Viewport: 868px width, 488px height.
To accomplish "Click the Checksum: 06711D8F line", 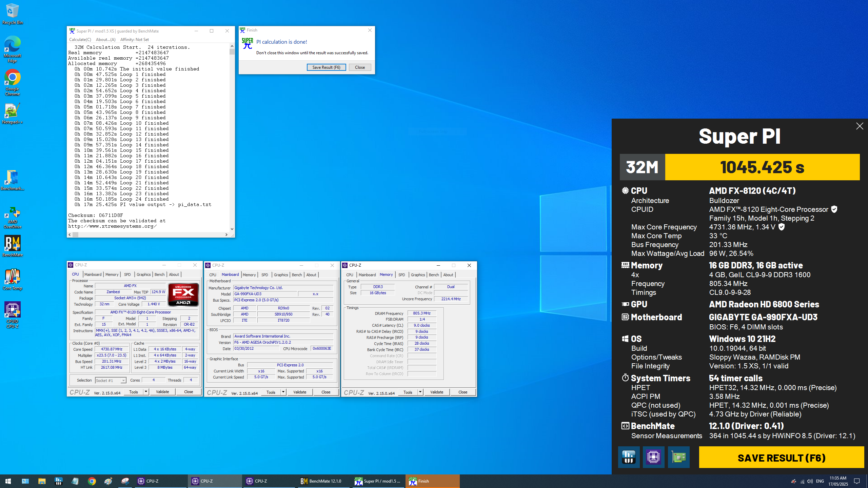I will coord(96,215).
